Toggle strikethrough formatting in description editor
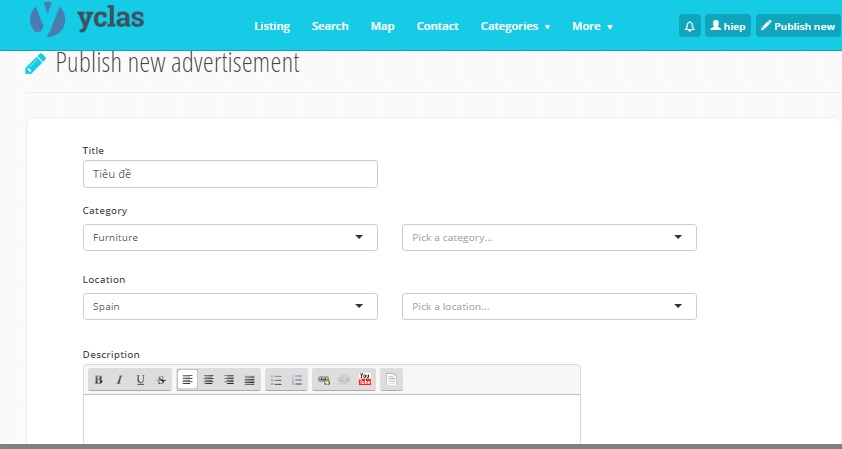 pos(161,380)
